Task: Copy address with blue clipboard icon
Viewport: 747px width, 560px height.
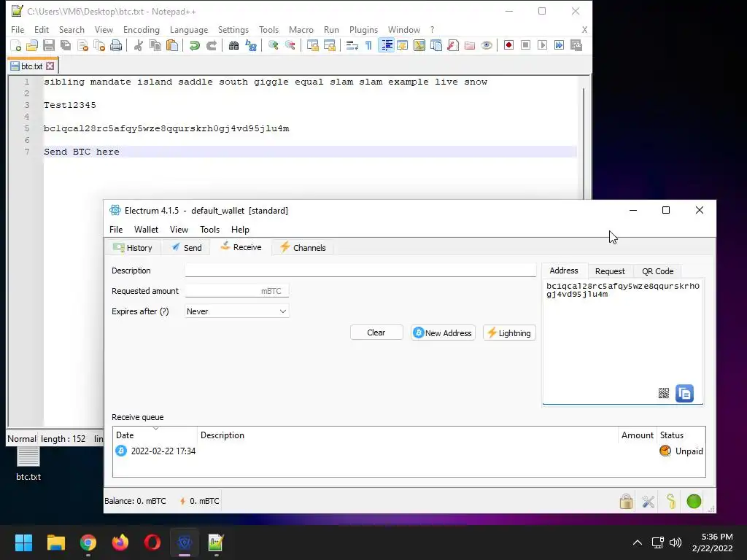Action: coord(684,393)
